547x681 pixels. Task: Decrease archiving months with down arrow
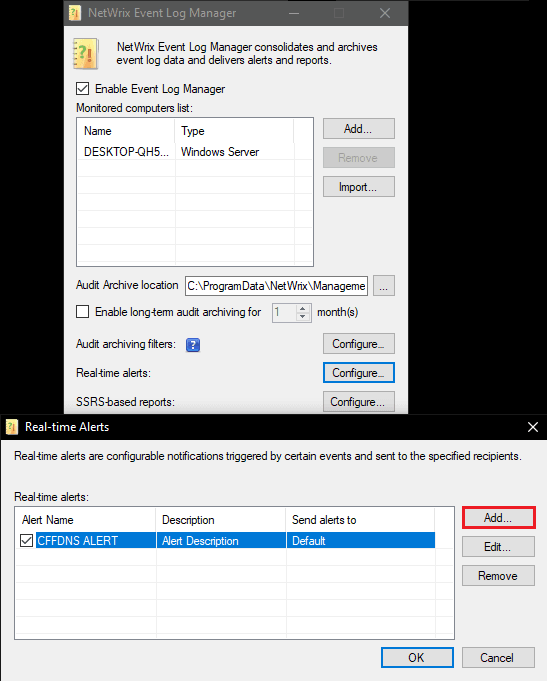(303, 317)
